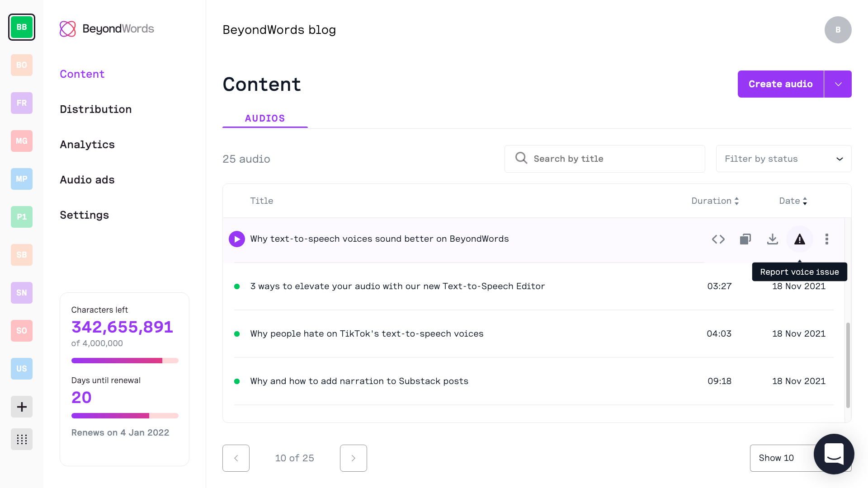This screenshot has width=868, height=488.
Task: Expand the Create audio dropdown arrow
Action: coord(838,84)
